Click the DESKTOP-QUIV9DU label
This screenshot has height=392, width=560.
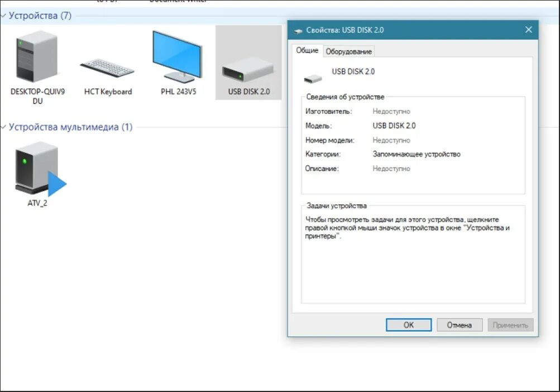pyautogui.click(x=37, y=96)
